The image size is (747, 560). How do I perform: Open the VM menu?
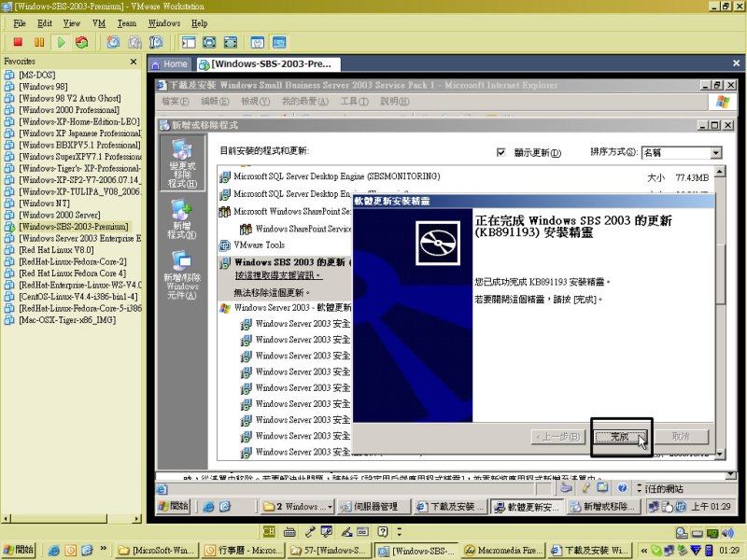(x=99, y=23)
